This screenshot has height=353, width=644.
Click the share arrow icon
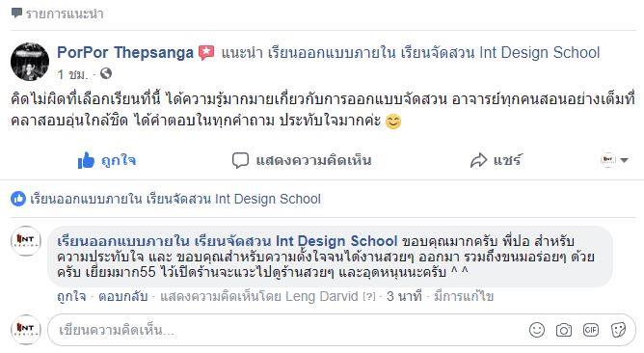pyautogui.click(x=478, y=160)
